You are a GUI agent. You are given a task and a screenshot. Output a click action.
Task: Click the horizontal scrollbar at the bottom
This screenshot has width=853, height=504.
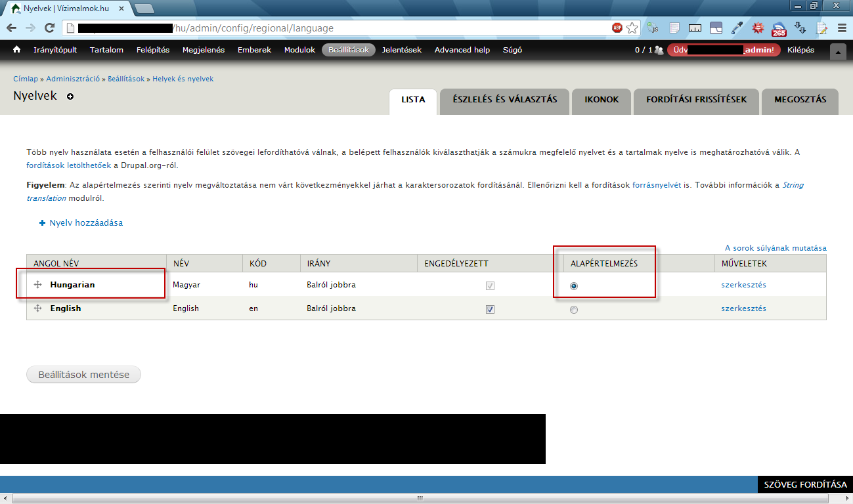[420, 498]
